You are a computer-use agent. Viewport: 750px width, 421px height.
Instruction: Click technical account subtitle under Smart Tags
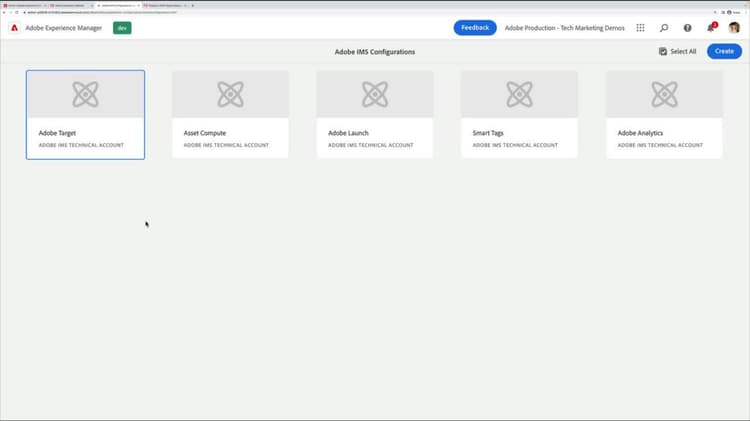[515, 145]
